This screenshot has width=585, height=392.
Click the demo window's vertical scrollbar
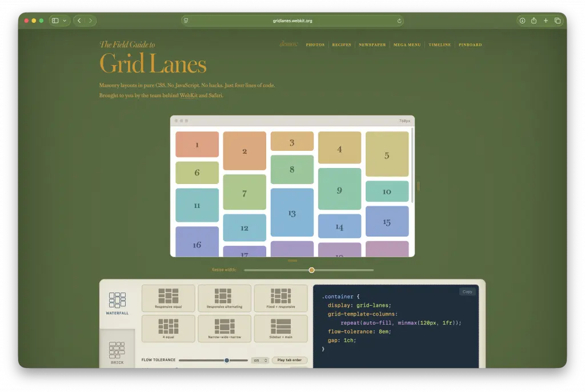pyautogui.click(x=412, y=165)
